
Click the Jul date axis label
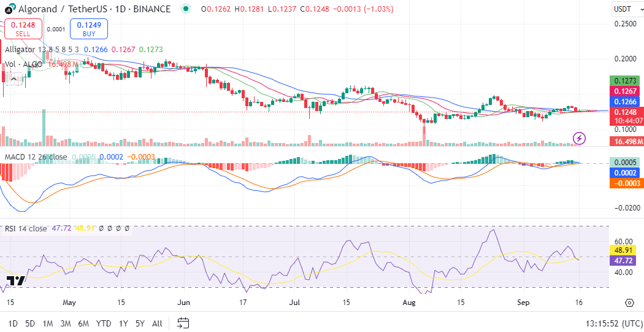coord(295,303)
